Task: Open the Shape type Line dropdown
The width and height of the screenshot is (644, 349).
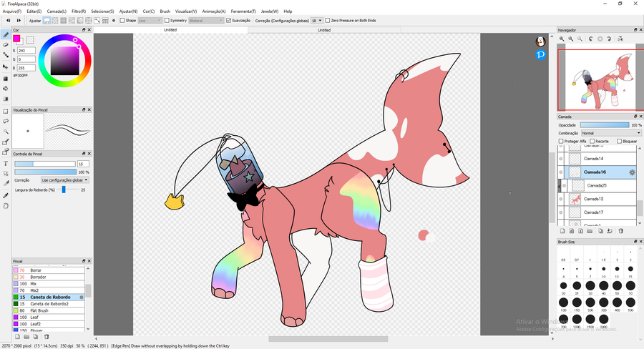Action: pyautogui.click(x=150, y=21)
